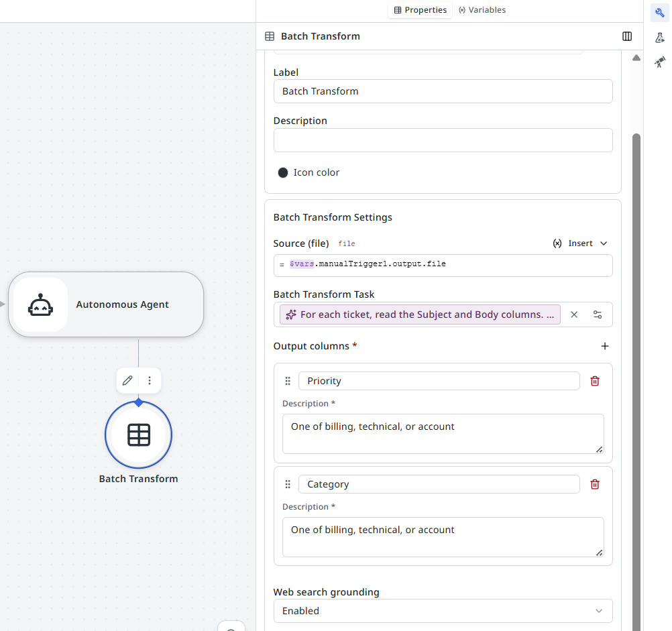This screenshot has height=631, width=672.
Task: Click the blue diamond connector on node
Action: tap(138, 402)
